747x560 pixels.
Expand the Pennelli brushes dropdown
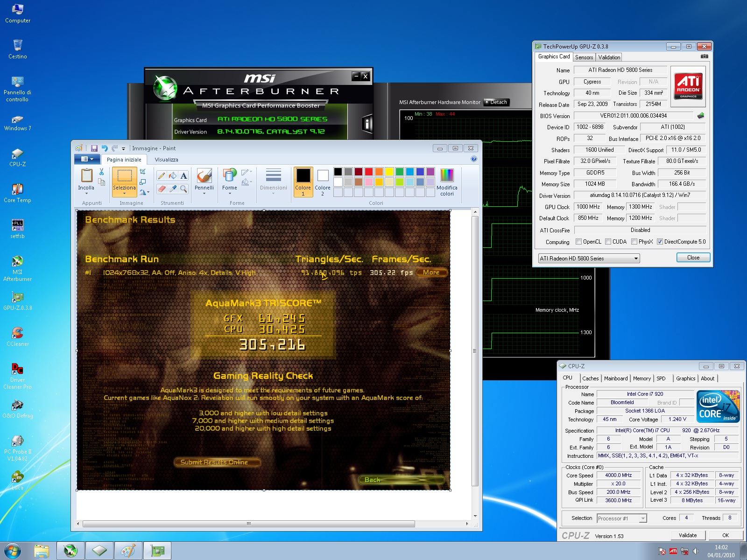coord(204,193)
